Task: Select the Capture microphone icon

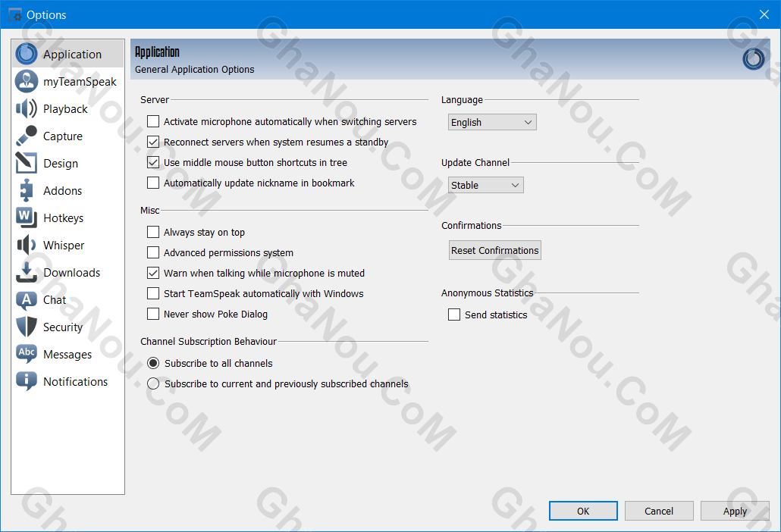Action: (26, 136)
